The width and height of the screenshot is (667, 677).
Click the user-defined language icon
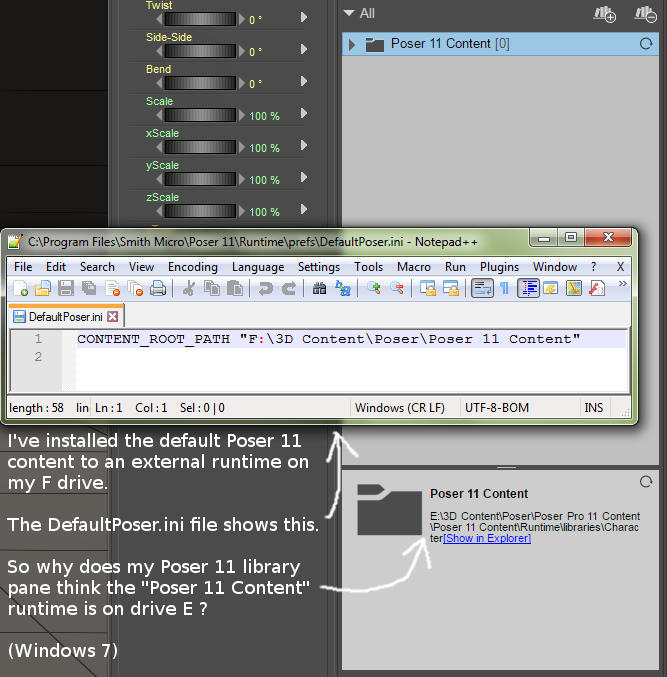tap(551, 288)
